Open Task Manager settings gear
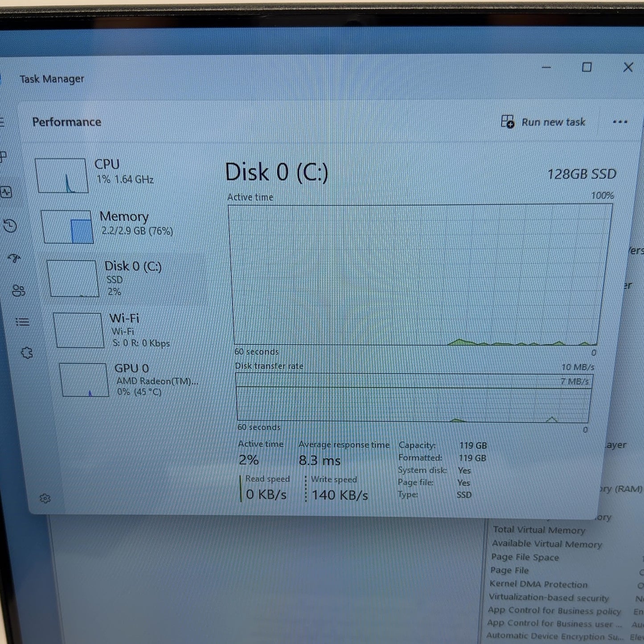The height and width of the screenshot is (644, 644). point(45,498)
